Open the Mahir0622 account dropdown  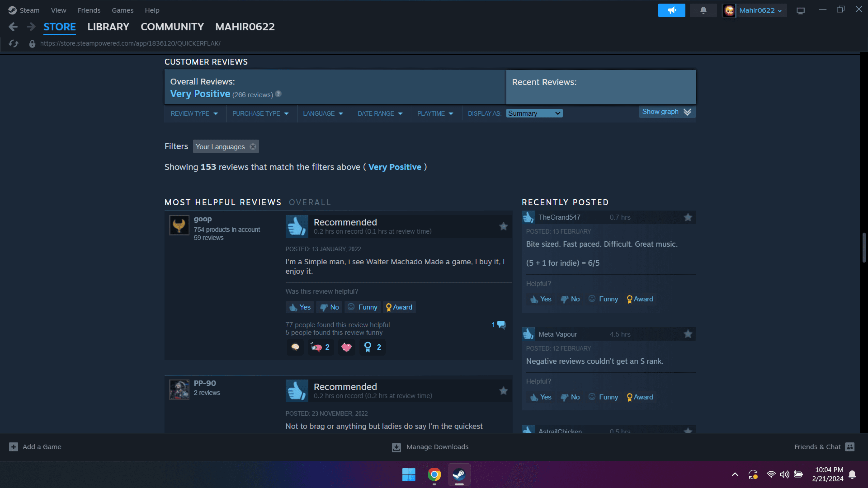coord(761,10)
